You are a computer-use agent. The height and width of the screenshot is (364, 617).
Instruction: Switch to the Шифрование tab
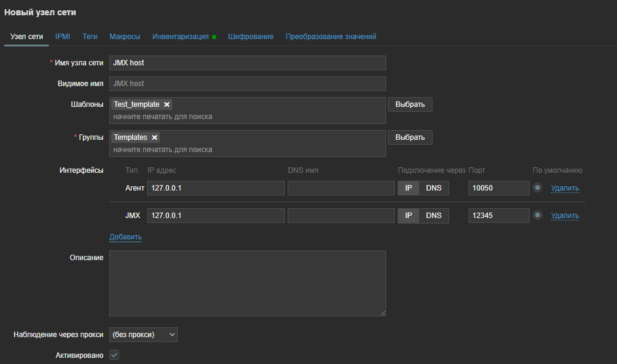point(250,37)
